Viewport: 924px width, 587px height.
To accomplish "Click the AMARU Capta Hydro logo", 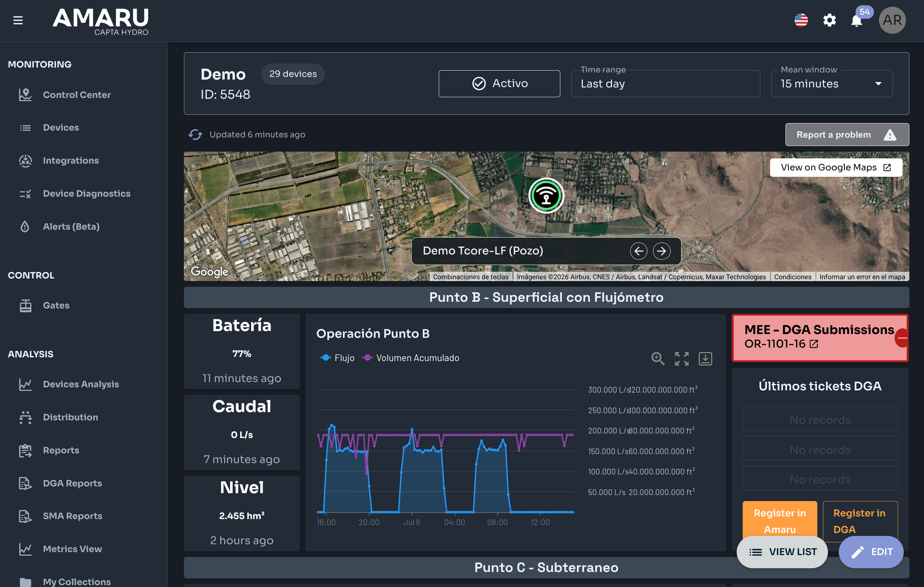I will (x=101, y=21).
